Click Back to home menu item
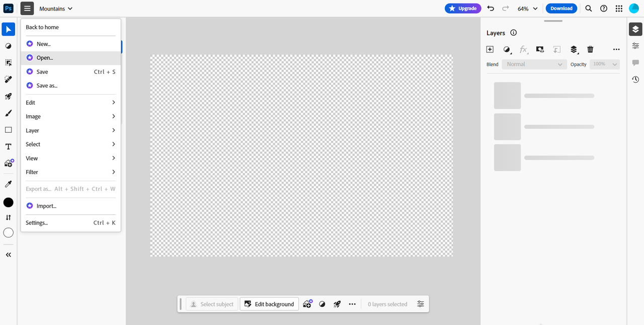Viewport: 644px width, 325px height. [71, 27]
